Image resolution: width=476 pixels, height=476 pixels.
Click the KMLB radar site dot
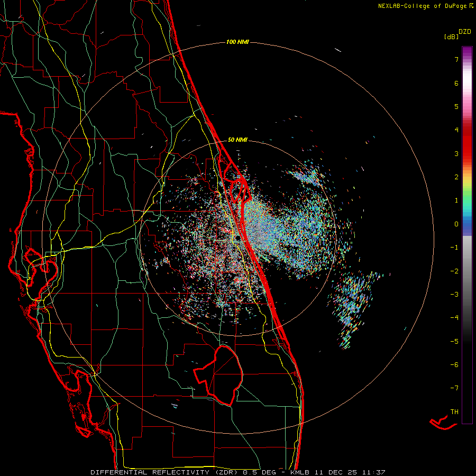(x=238, y=238)
